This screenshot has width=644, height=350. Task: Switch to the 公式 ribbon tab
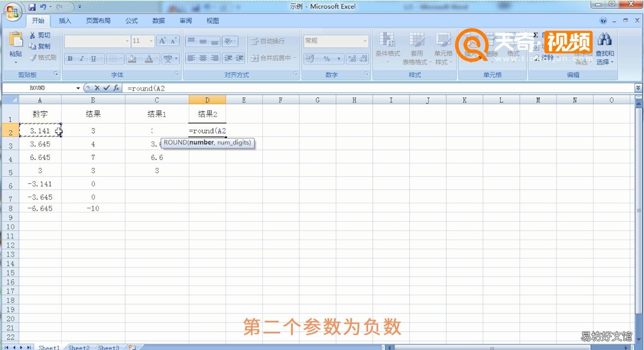point(132,21)
